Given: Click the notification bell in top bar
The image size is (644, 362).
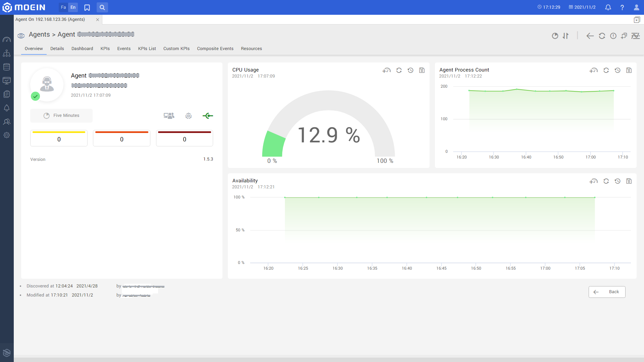Looking at the screenshot, I should [x=608, y=7].
